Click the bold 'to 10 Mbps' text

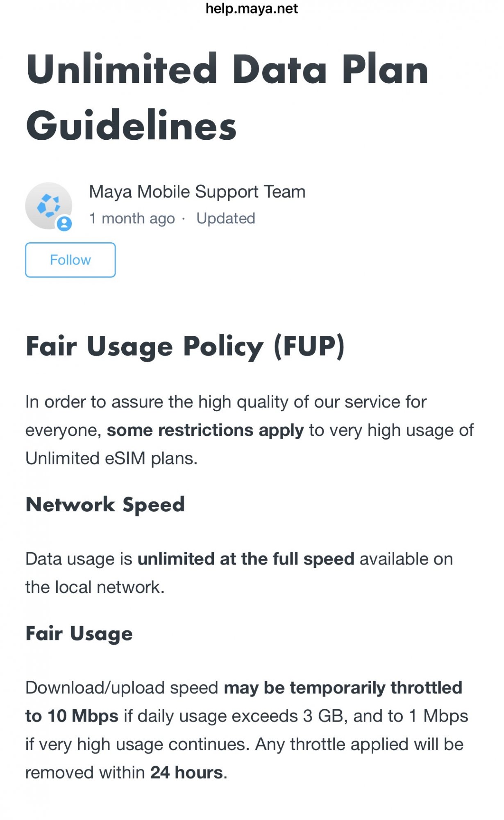[x=72, y=716]
